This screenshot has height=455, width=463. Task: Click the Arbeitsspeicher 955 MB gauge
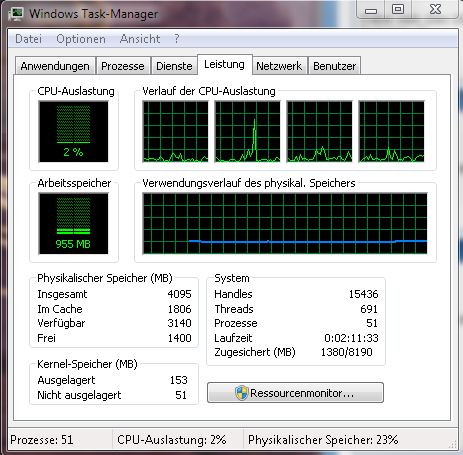tap(73, 224)
